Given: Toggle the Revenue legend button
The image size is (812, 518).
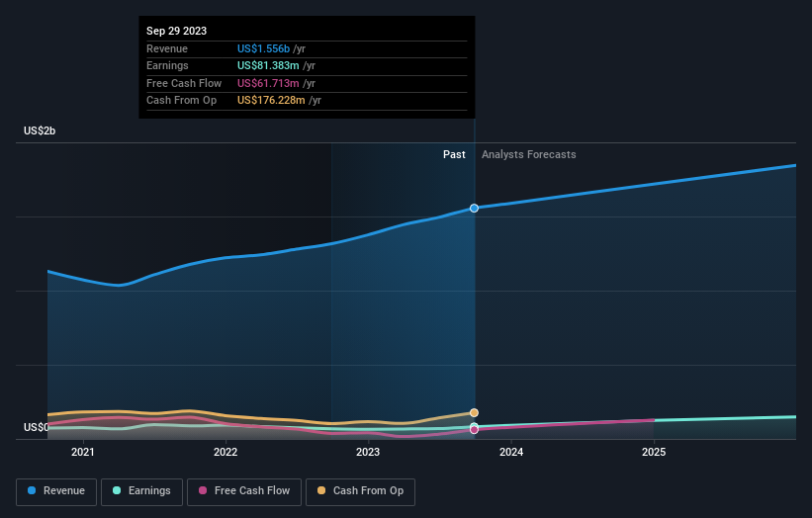Looking at the screenshot, I should pyautogui.click(x=56, y=491).
